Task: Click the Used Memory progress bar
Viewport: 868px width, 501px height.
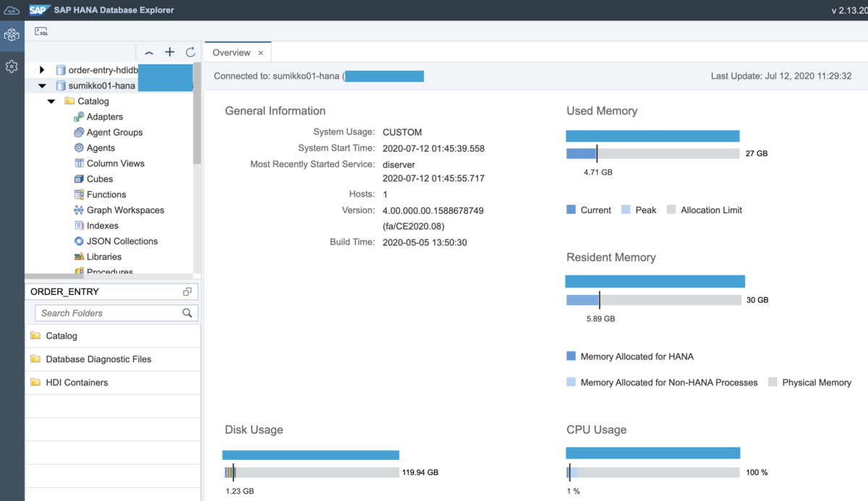Action: pyautogui.click(x=652, y=153)
